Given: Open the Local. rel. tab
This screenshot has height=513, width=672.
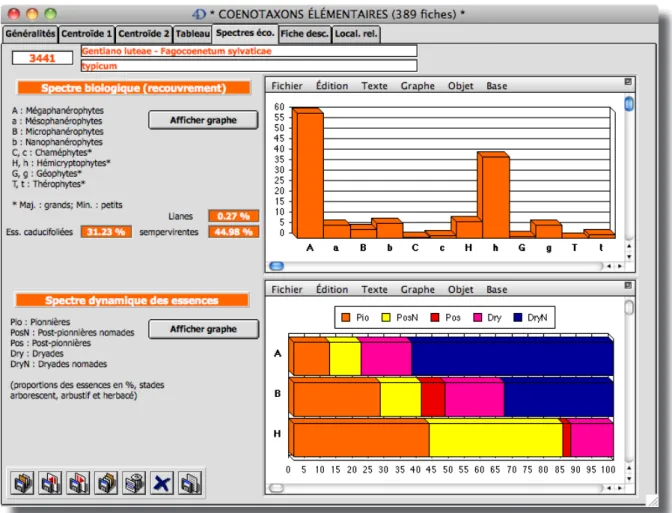Looking at the screenshot, I should point(356,34).
